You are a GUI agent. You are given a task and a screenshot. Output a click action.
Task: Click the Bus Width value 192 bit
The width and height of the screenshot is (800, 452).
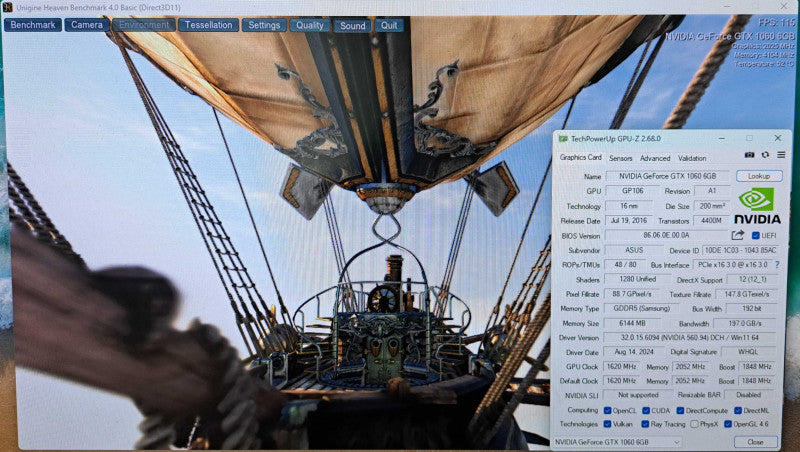(x=751, y=308)
